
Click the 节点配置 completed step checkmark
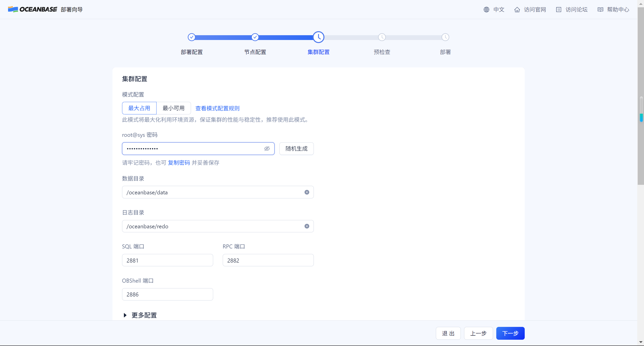coord(255,37)
